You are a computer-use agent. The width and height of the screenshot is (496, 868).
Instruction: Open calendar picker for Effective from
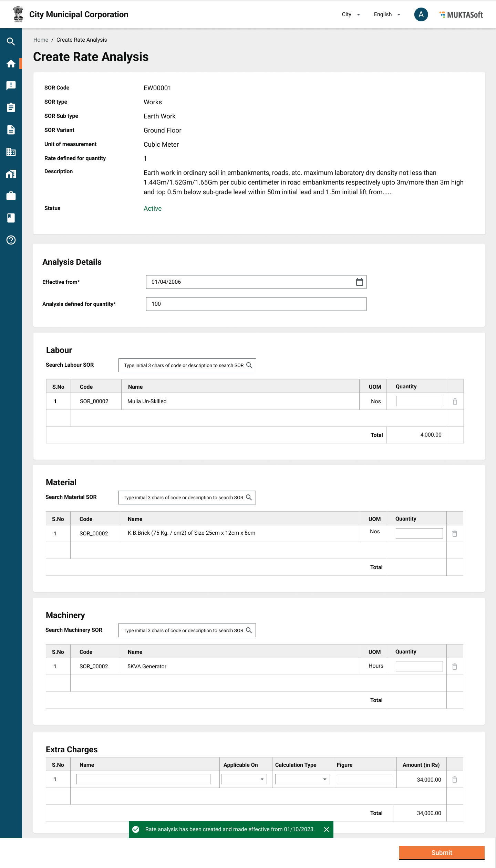[359, 282]
